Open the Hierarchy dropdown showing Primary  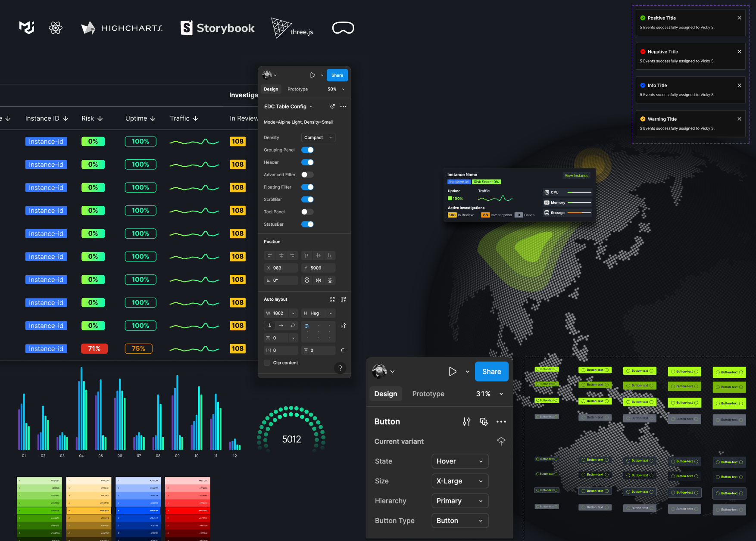coord(460,501)
